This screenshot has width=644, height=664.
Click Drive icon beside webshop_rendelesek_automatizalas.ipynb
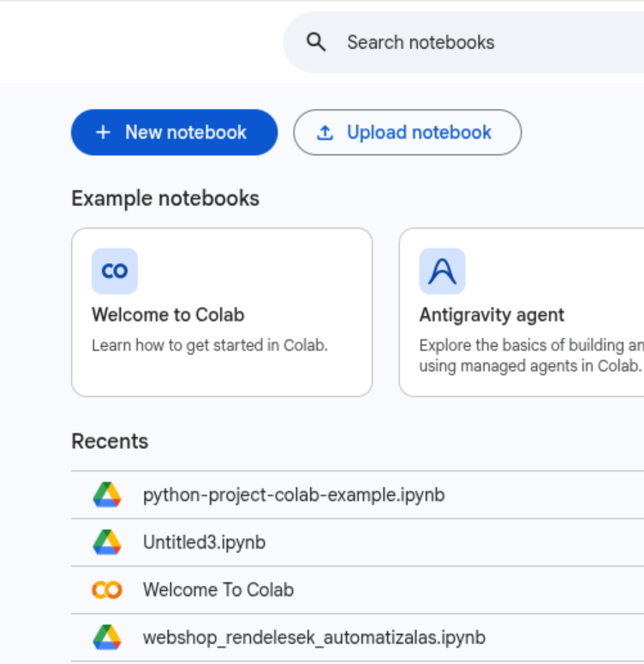click(x=107, y=637)
